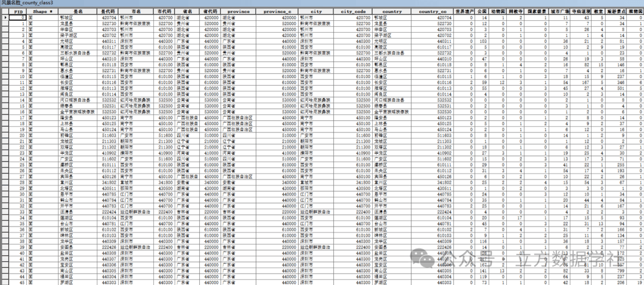Screen dimensions: 644x285
Task: Select the row selector box for FID 23
Action: 5,153
